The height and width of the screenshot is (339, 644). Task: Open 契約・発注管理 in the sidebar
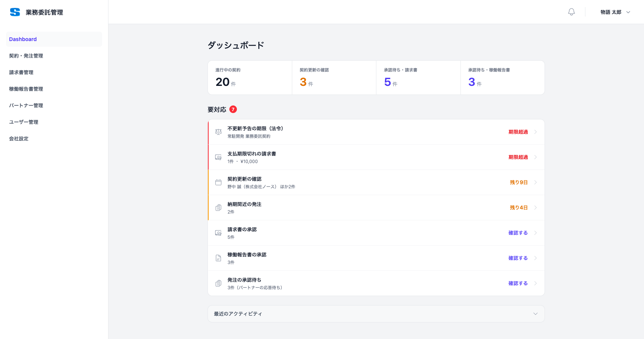click(x=54, y=56)
